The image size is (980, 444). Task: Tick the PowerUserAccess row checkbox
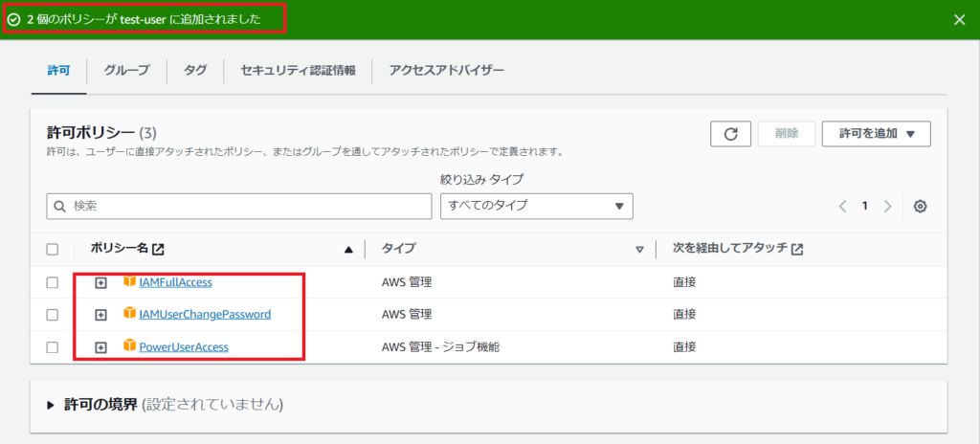(x=53, y=347)
